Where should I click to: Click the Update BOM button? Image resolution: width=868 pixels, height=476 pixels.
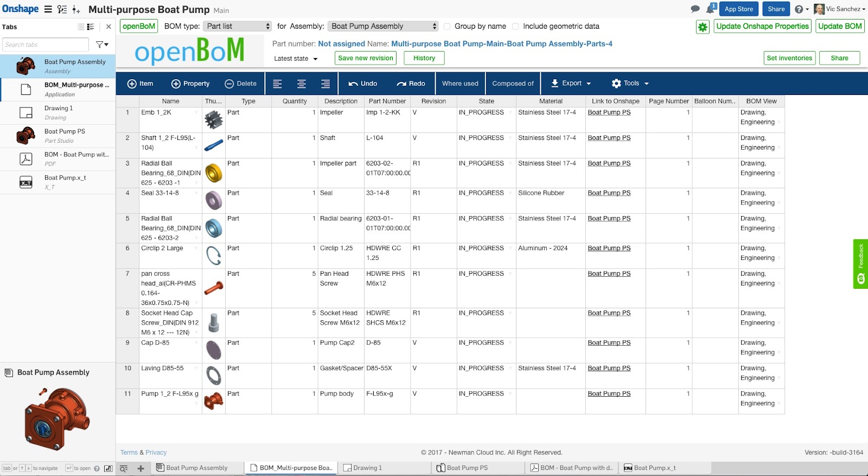click(x=840, y=26)
